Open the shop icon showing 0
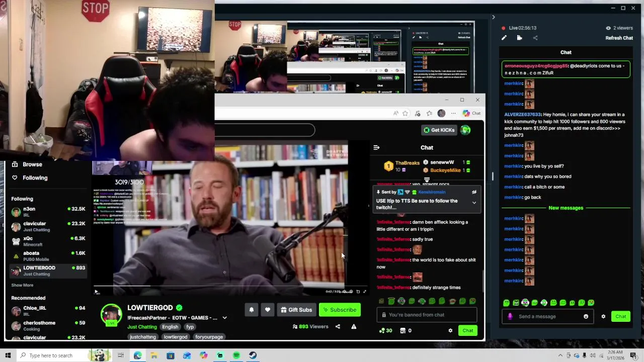Screen dimensions: 644x362 point(406,330)
